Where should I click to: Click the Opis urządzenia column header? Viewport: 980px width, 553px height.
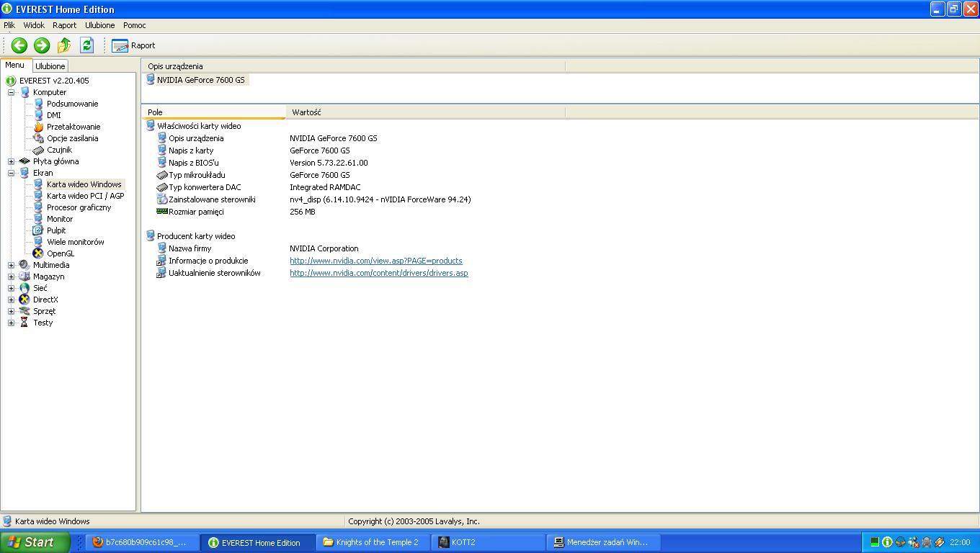[x=353, y=66]
